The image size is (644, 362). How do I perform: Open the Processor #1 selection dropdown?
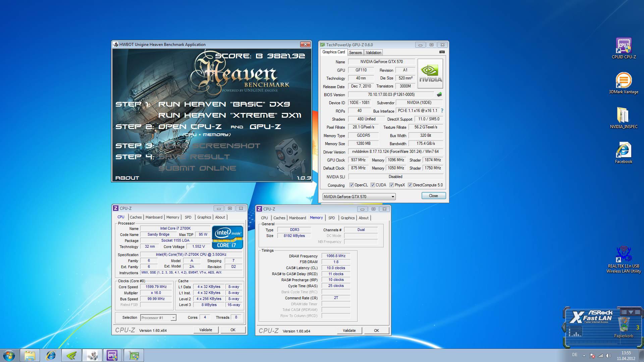(158, 318)
